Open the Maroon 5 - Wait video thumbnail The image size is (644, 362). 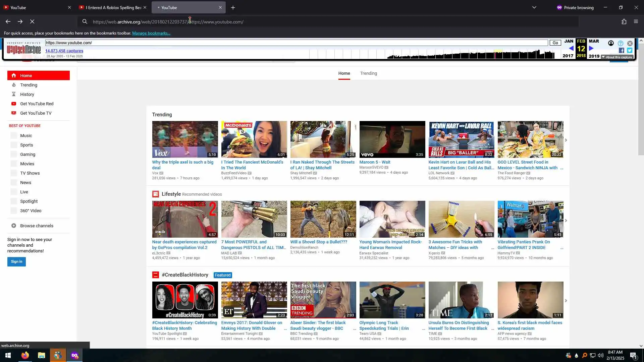[x=392, y=139]
